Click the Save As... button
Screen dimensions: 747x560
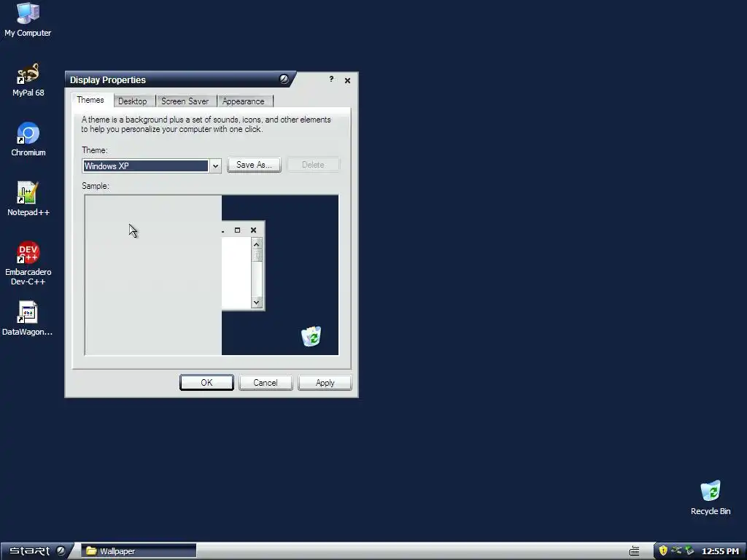(x=254, y=165)
